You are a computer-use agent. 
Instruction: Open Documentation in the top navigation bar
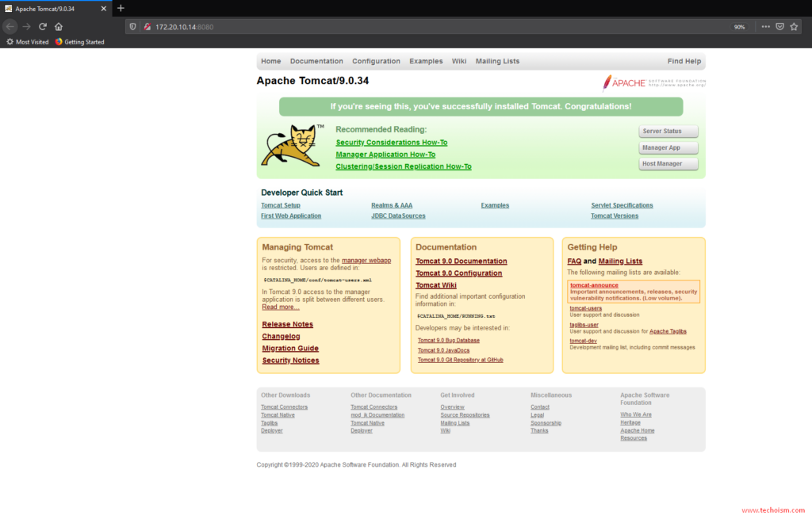(316, 61)
